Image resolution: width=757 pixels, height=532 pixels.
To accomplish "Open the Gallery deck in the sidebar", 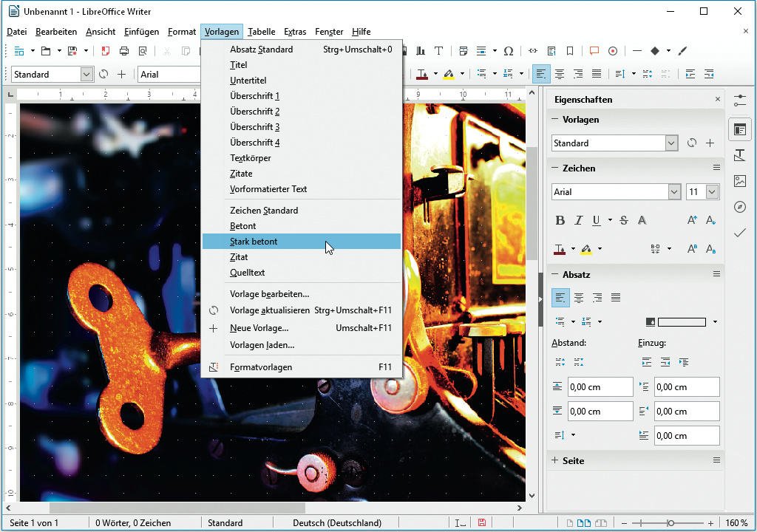I will click(739, 181).
